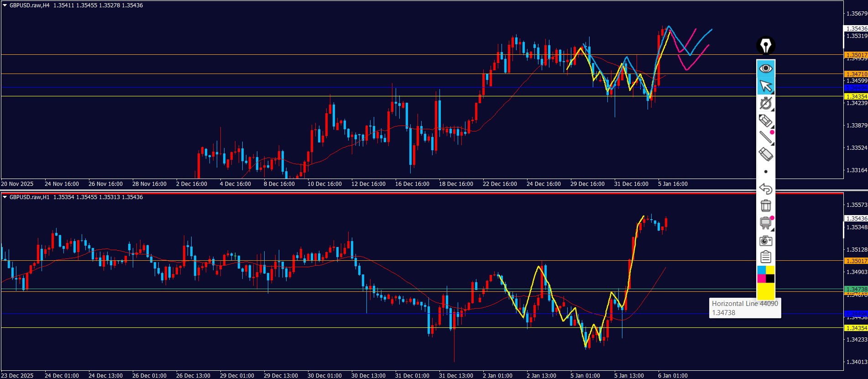
Task: Click the 1.35017 orange price label on H4 chart
Action: (856, 55)
